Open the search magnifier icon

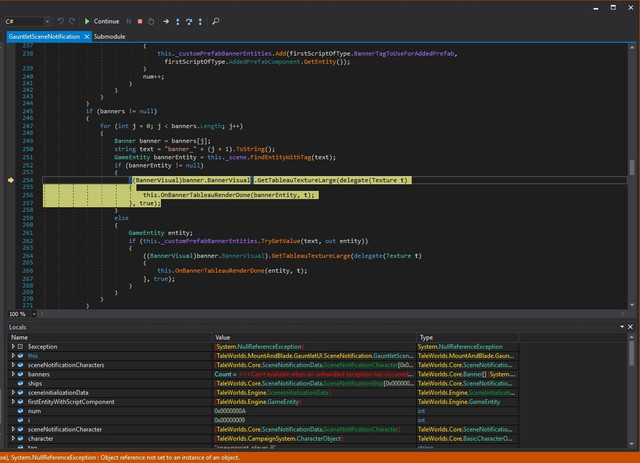216,21
